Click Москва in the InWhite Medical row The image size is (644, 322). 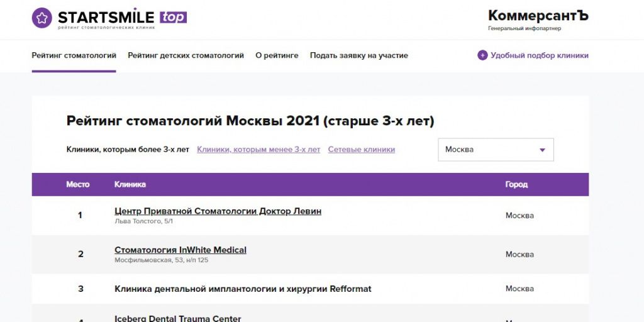[x=519, y=254]
